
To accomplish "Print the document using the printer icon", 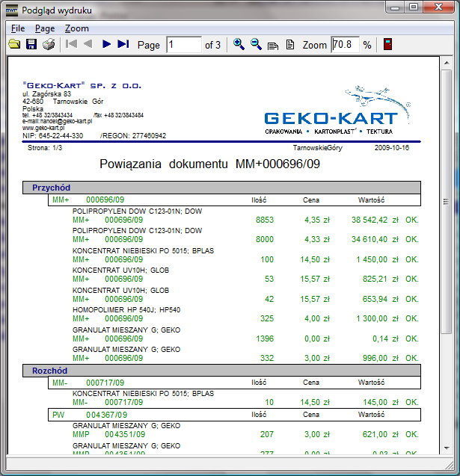I will click(x=49, y=45).
